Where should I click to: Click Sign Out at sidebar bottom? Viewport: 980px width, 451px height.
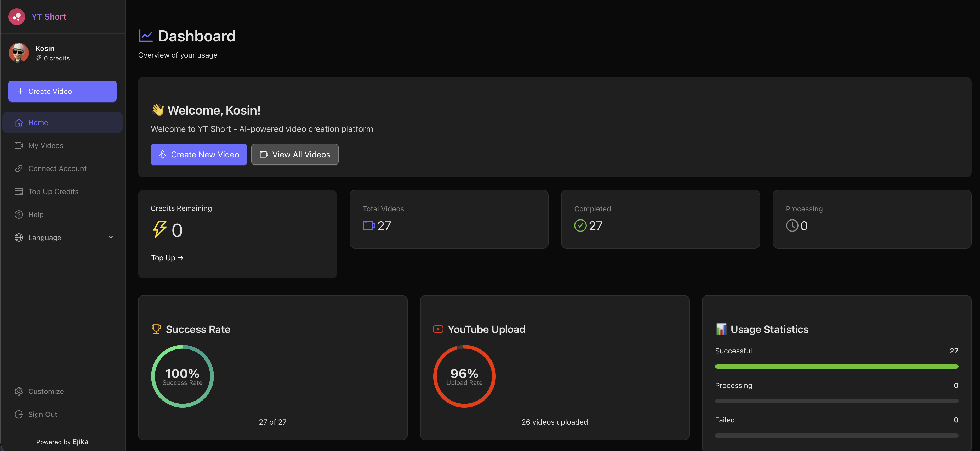click(42, 414)
